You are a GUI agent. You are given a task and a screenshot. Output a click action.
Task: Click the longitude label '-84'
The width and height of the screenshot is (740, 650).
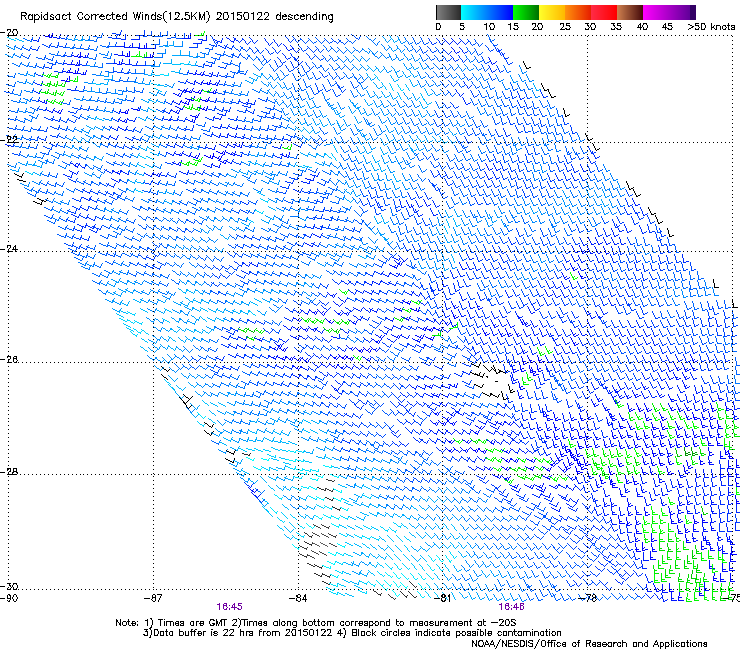(x=298, y=599)
